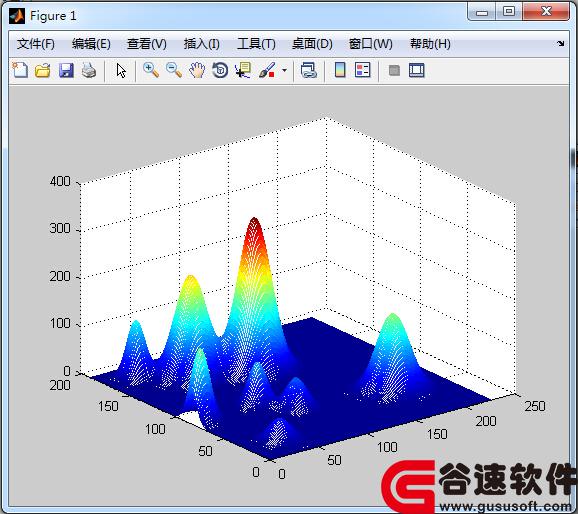
Task: Show Plot Tools and dock figure
Action: [417, 70]
